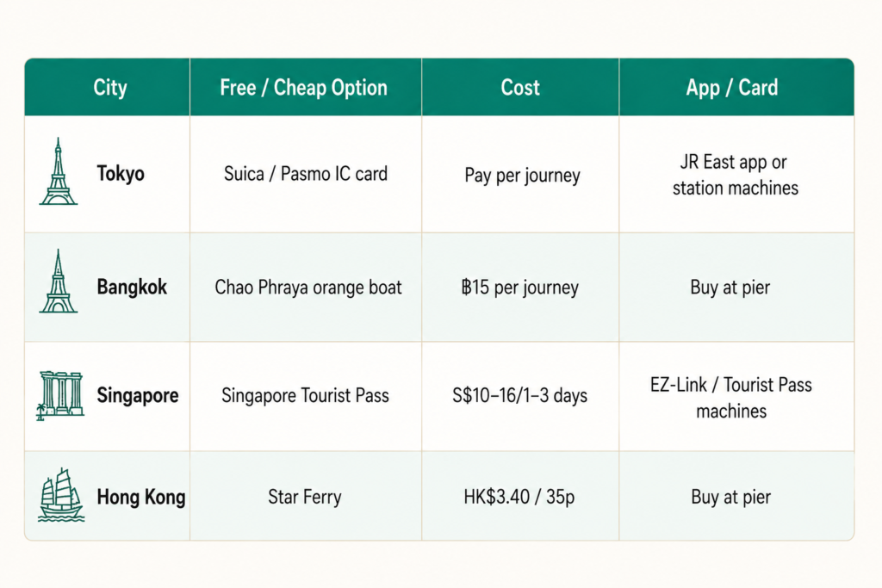Viewport: 882px width, 588px height.
Task: Click the Hong Kong city label
Action: click(140, 497)
